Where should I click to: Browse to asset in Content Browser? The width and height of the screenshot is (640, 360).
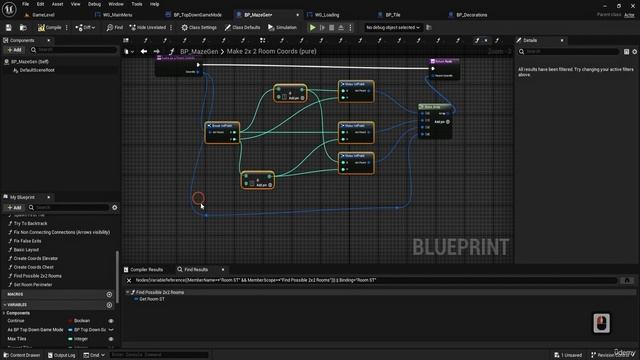23,27
